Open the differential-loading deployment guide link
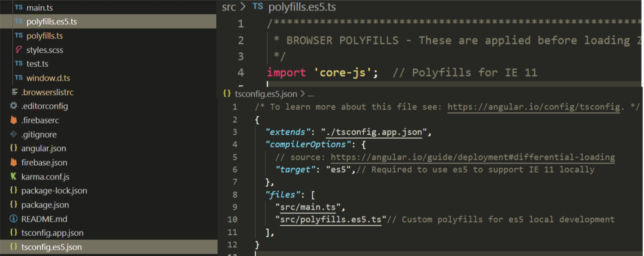Screen dimensions: 644x256 pyautogui.click(x=473, y=157)
